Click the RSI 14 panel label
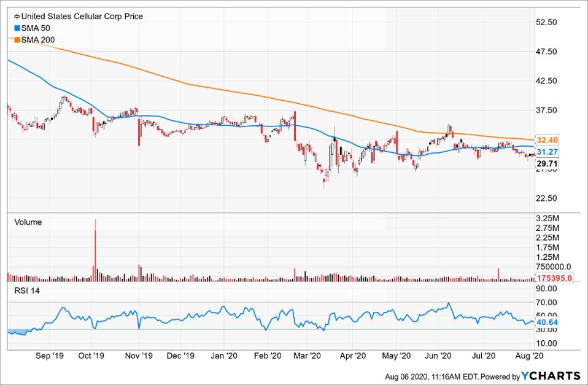The image size is (588, 385). pos(27,291)
